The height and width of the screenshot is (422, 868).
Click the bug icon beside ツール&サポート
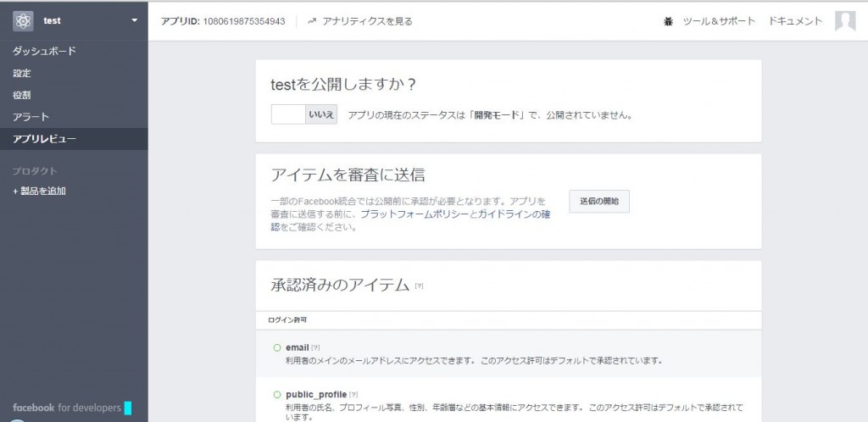(668, 21)
